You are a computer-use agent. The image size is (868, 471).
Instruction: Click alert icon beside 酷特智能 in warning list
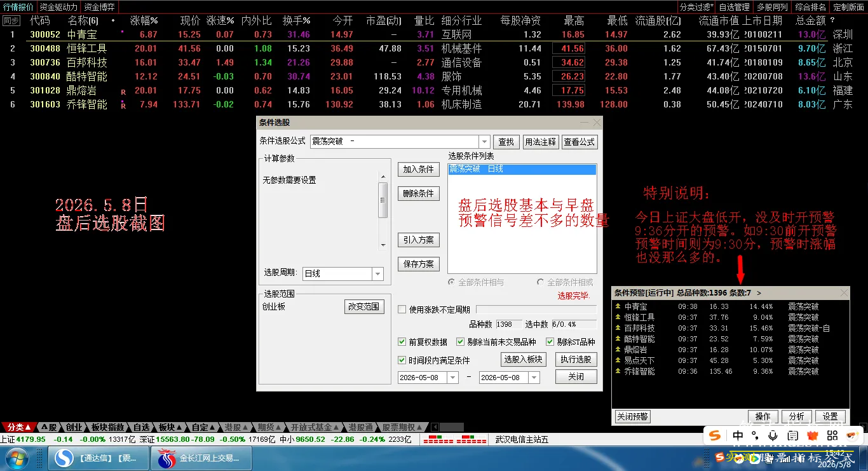(618, 339)
